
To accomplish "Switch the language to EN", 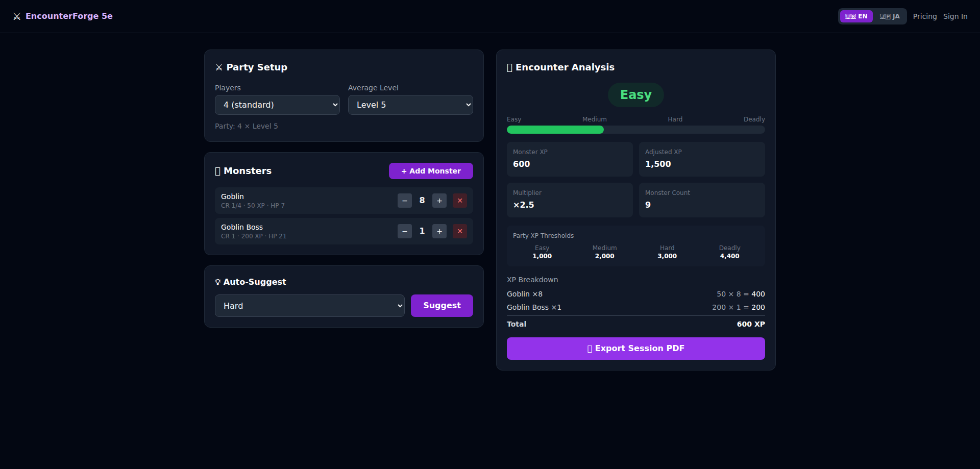I will [856, 16].
